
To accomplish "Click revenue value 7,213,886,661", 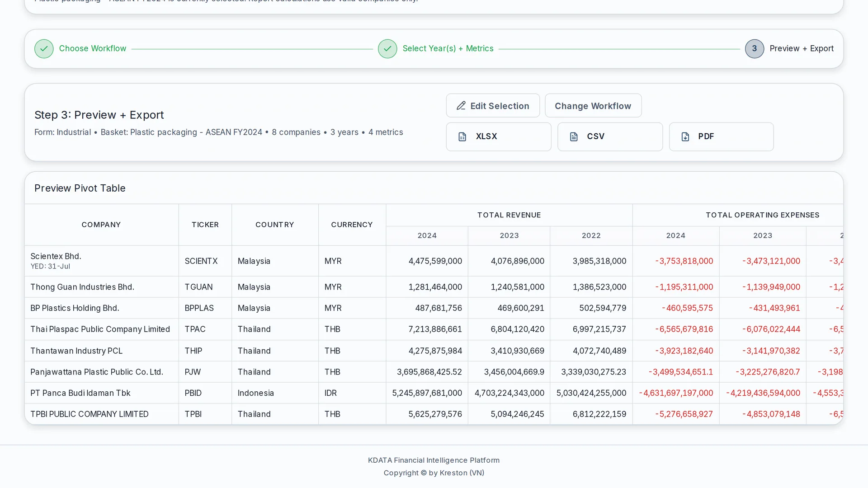I will coord(435,329).
